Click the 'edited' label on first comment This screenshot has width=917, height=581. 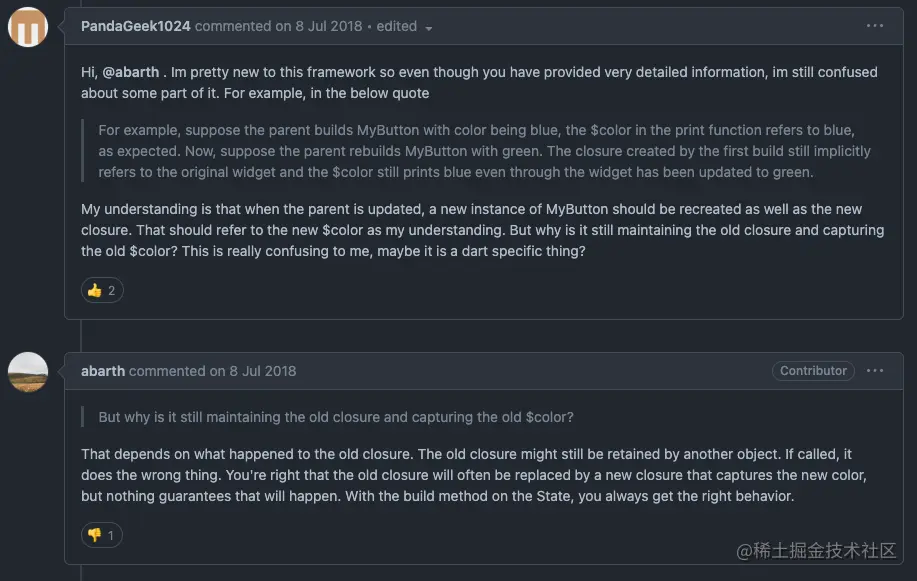397,26
